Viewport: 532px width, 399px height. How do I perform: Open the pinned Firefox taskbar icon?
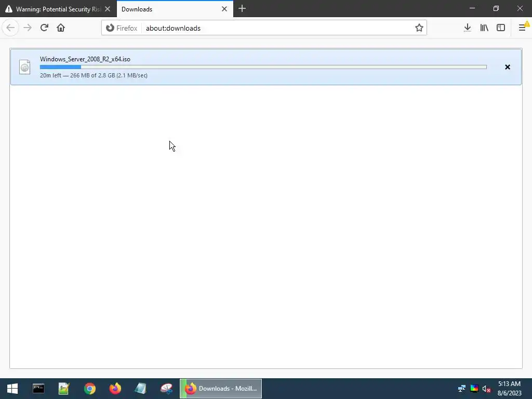coord(115,389)
